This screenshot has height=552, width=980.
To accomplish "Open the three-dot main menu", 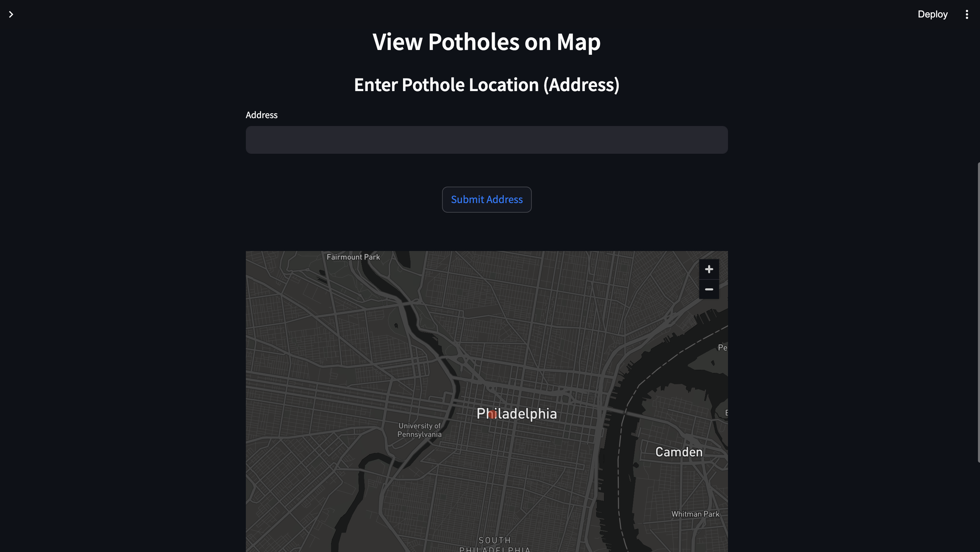I will [966, 14].
